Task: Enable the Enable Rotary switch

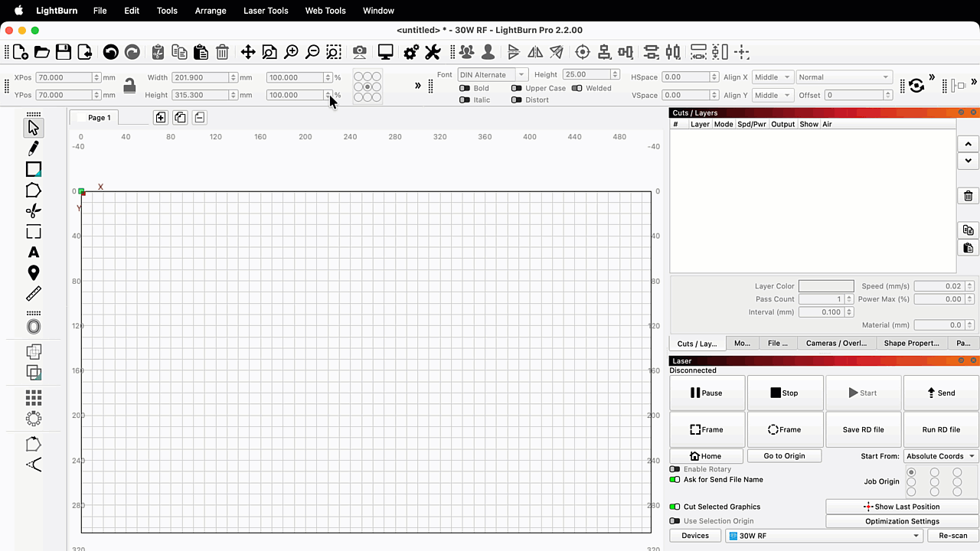Action: [x=675, y=469]
